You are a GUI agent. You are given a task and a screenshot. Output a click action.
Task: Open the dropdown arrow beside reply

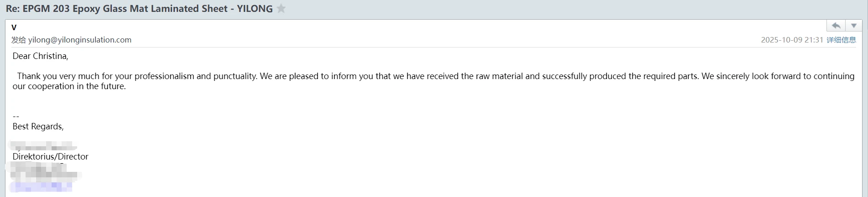click(x=853, y=26)
